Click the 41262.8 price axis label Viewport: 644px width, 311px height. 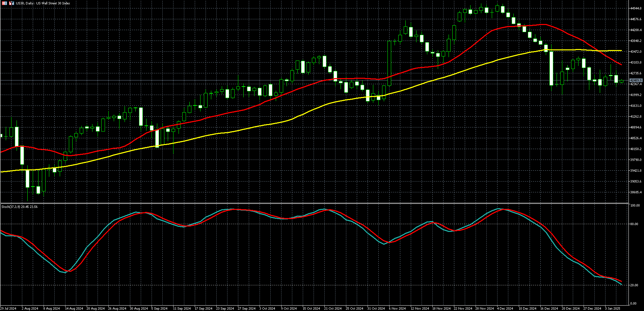[x=636, y=117]
